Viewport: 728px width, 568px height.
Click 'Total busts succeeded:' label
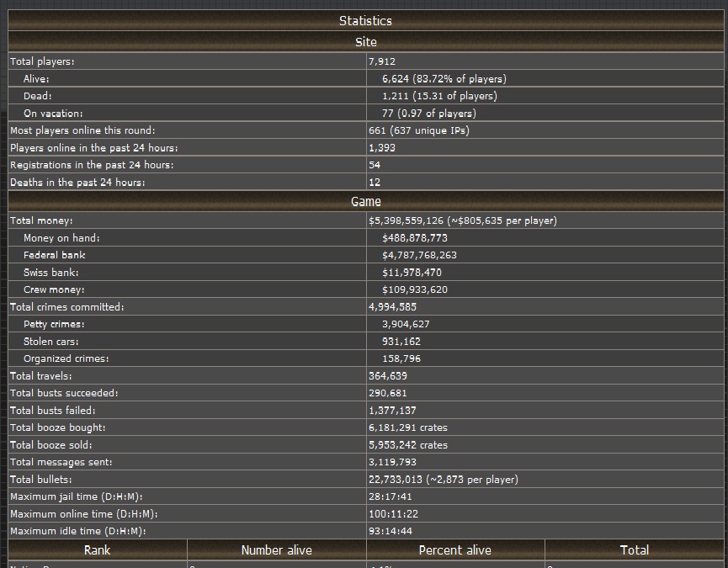click(64, 393)
